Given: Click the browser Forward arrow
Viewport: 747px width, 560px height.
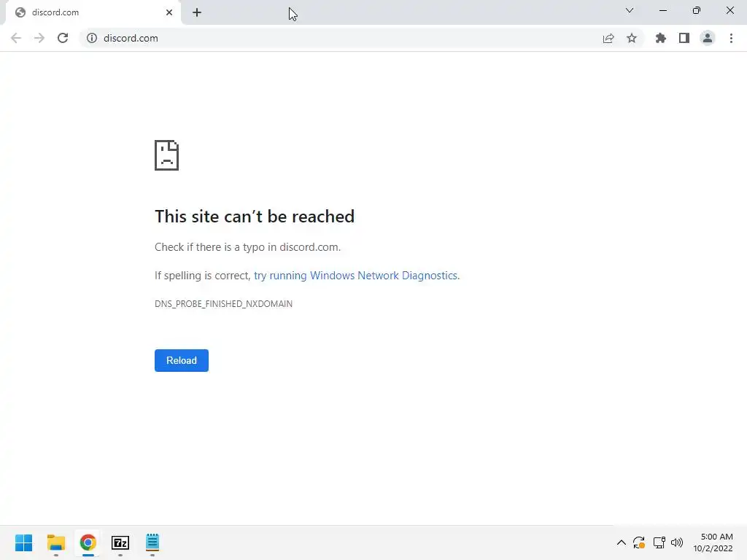Looking at the screenshot, I should click(39, 38).
